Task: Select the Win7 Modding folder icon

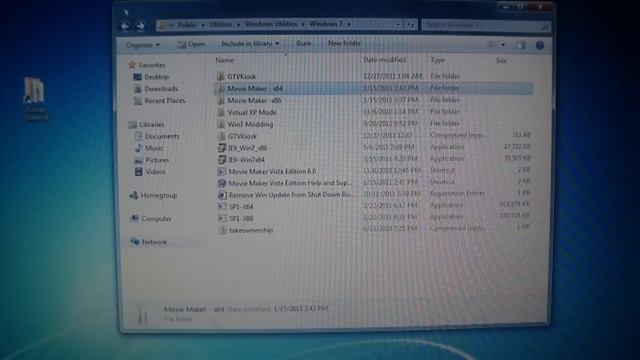Action: [221, 124]
